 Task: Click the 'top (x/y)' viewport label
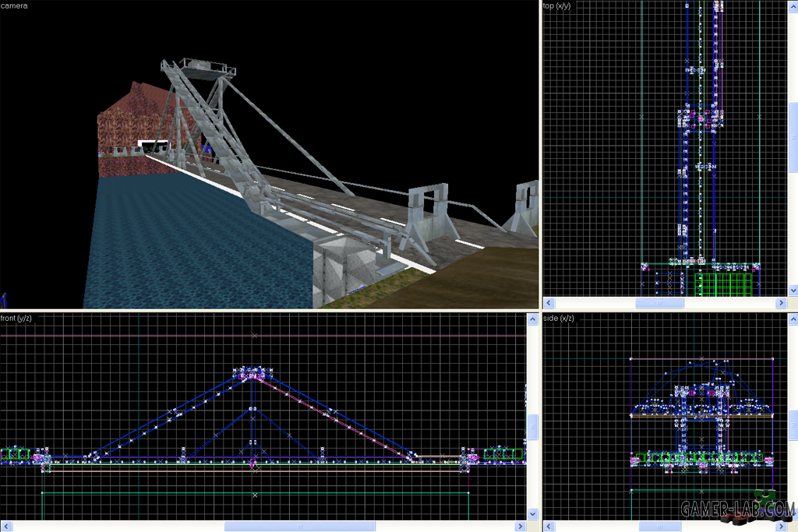pyautogui.click(x=556, y=5)
